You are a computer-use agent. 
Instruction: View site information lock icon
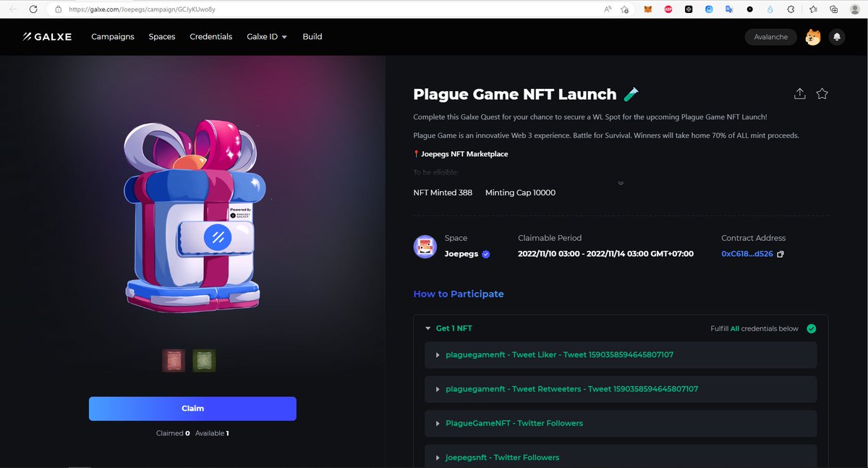57,9
